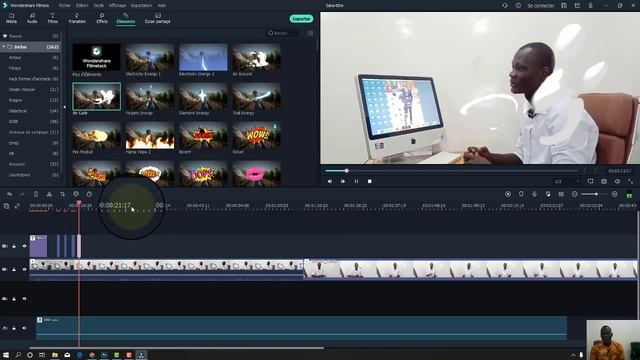Viewport: 640px width, 360px height.
Task: Click the preview rewind button
Action: 330,181
